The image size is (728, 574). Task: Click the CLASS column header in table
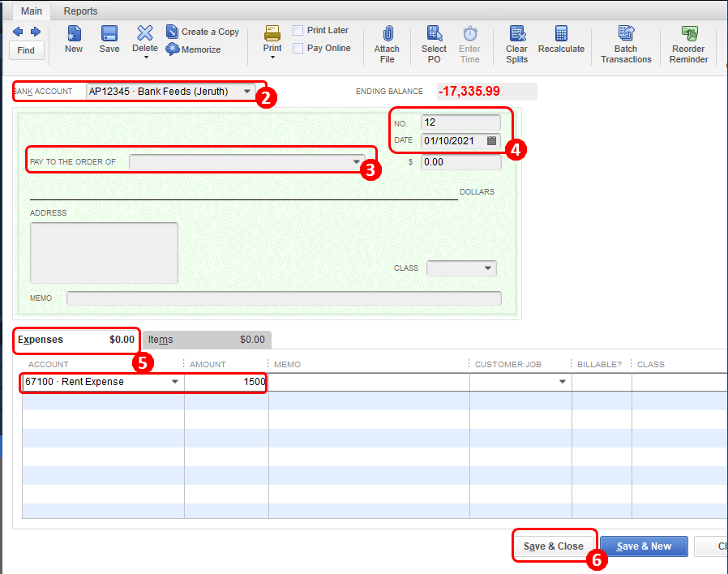[x=650, y=365]
